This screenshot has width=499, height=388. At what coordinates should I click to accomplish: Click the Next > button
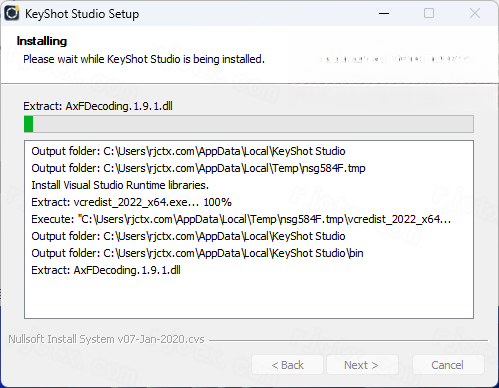tap(362, 365)
